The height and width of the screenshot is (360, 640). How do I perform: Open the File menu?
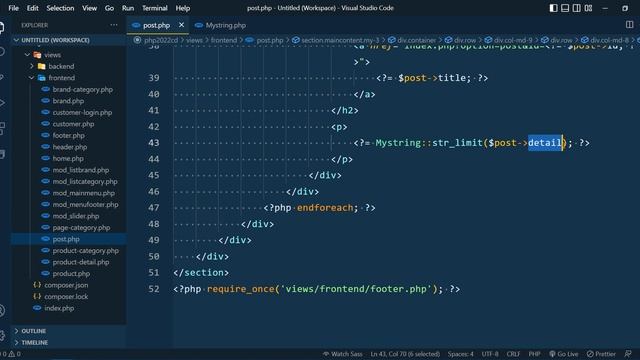(13, 8)
